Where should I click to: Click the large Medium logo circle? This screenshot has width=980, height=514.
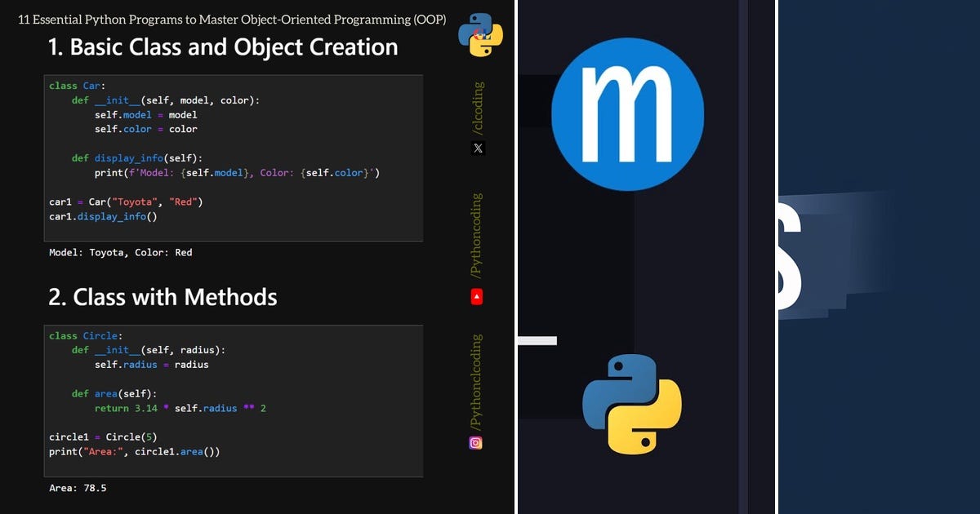[x=627, y=114]
